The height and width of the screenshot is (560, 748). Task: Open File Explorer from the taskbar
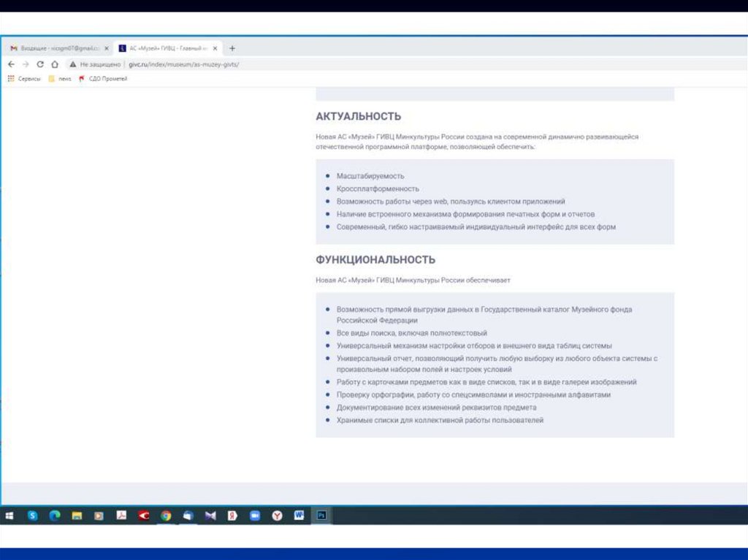point(77,515)
